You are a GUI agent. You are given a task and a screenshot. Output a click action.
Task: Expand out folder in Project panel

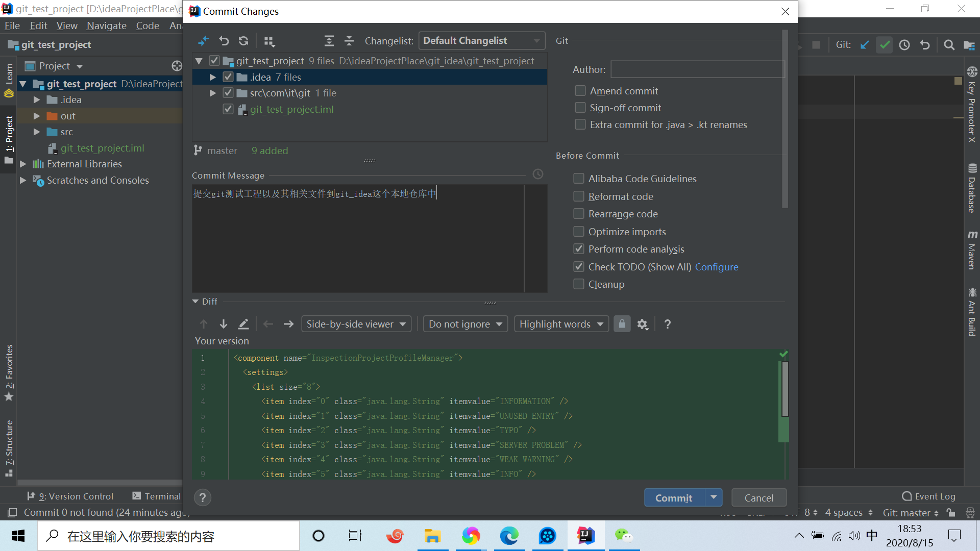(x=37, y=116)
